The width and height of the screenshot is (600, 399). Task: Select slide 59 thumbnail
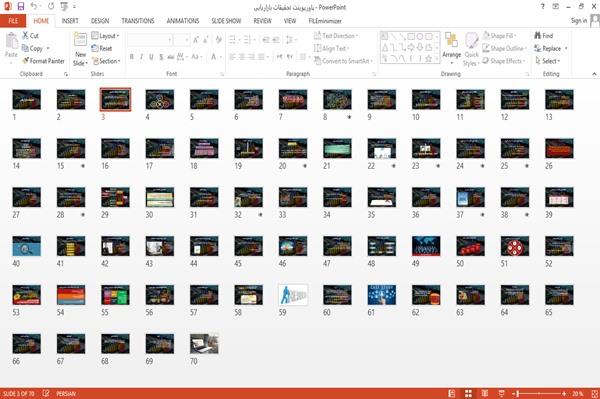(x=293, y=295)
